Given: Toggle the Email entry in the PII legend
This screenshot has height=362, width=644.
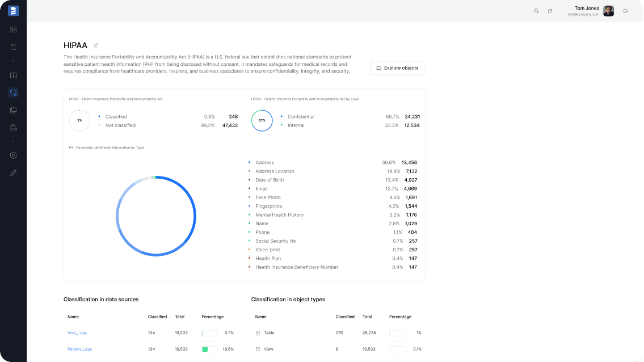Looking at the screenshot, I should (261, 188).
